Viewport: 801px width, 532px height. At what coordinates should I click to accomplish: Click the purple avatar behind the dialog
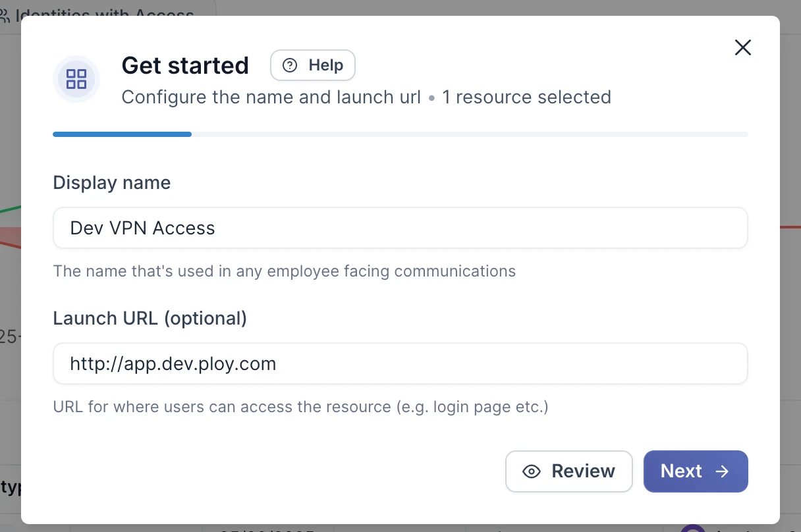(x=693, y=528)
